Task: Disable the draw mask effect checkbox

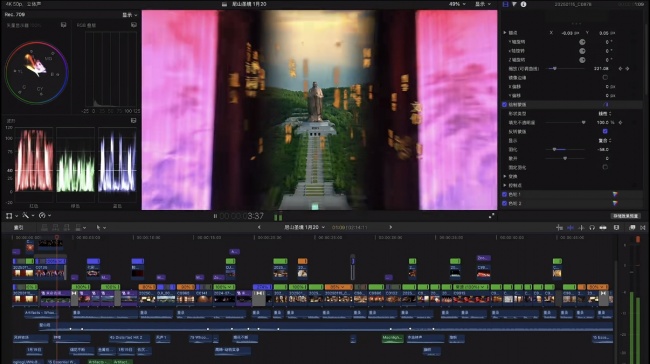Action: click(504, 104)
